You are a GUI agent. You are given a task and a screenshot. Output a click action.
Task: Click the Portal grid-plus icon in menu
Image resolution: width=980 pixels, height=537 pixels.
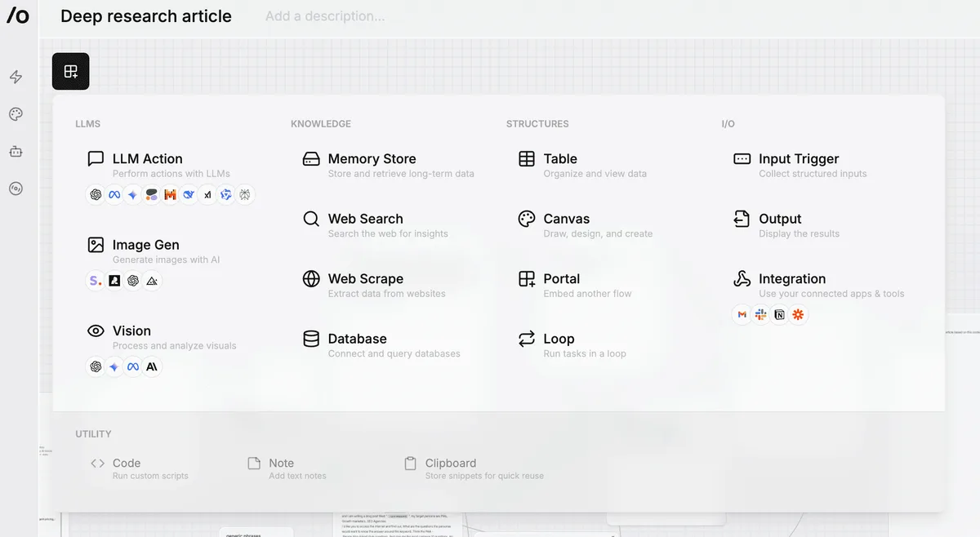527,278
